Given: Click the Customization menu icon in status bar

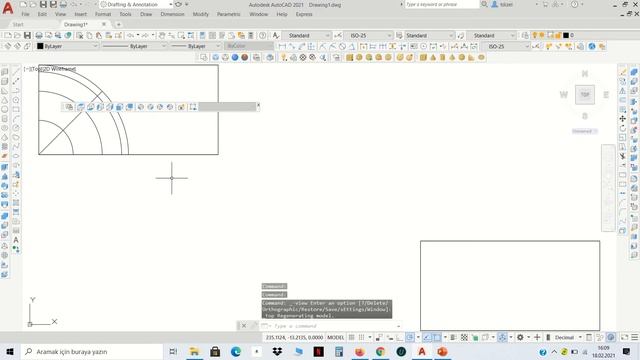Looking at the screenshot, I should [x=635, y=337].
